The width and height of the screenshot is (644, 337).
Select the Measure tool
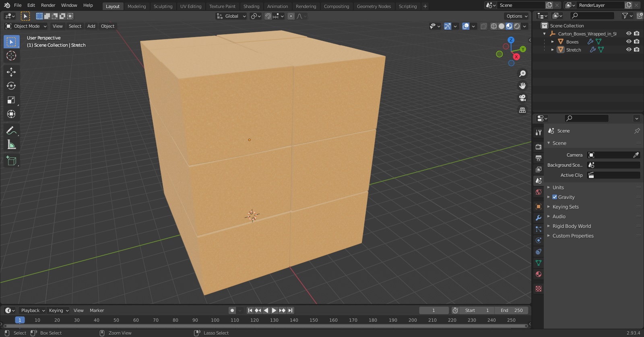(11, 145)
